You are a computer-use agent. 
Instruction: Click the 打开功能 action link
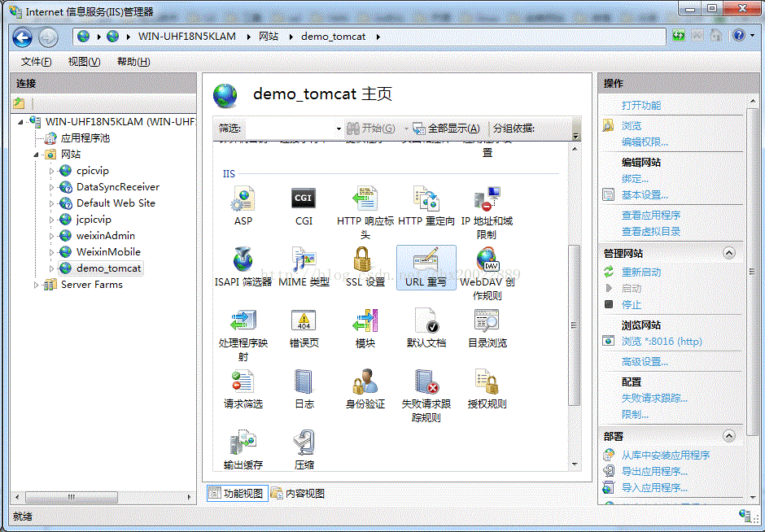pyautogui.click(x=641, y=105)
